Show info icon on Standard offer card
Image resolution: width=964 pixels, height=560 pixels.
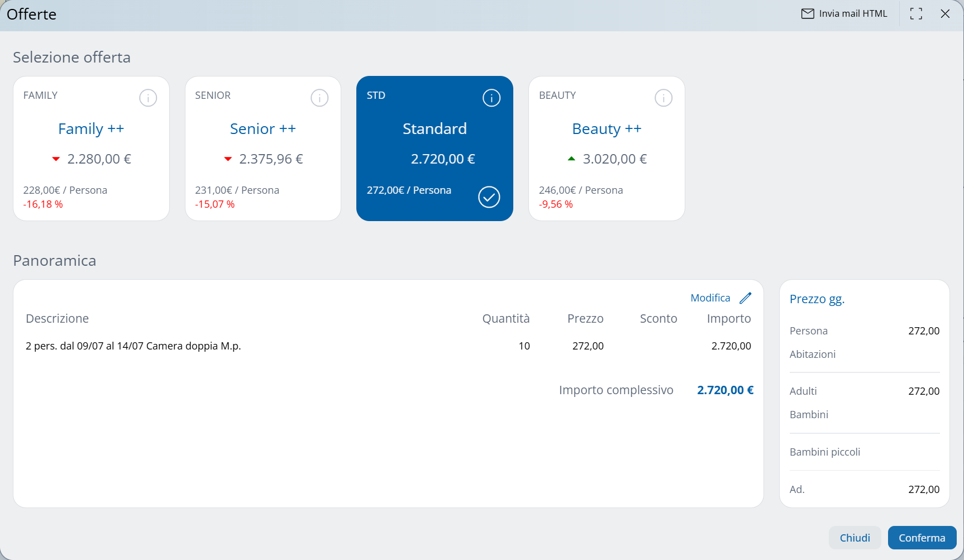[491, 98]
